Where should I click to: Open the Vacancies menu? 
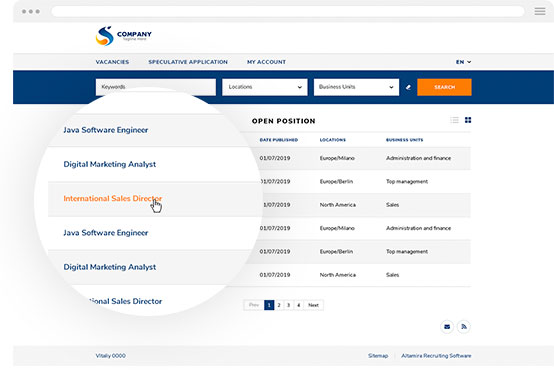[112, 62]
